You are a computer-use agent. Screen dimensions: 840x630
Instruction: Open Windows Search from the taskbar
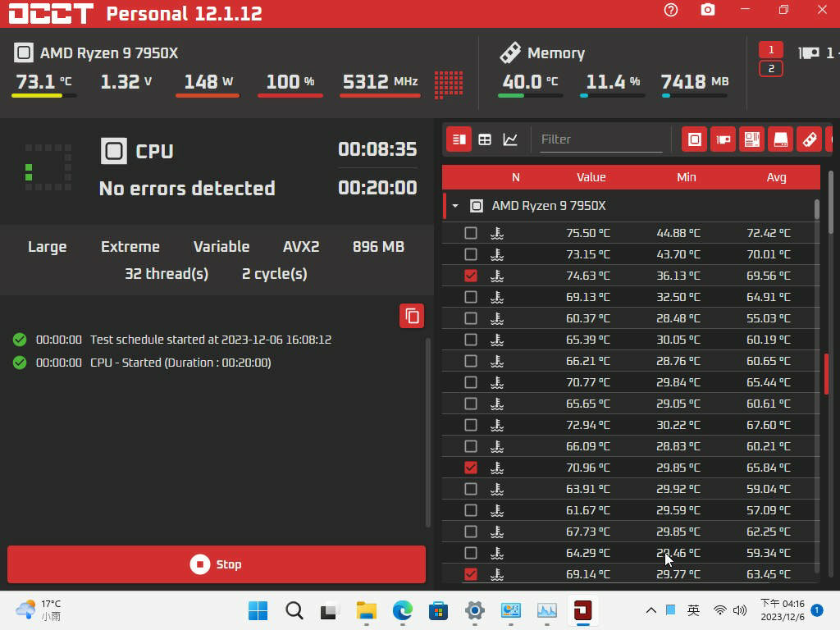point(294,610)
